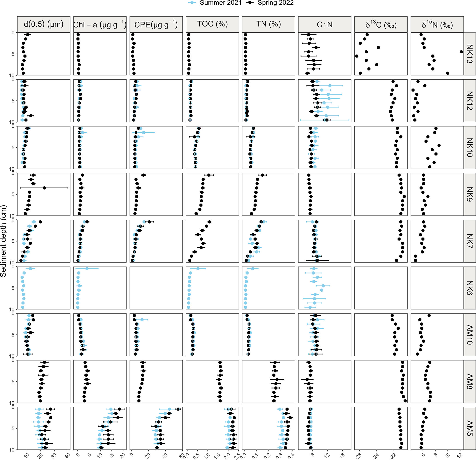Select the TN (%) column header
This screenshot has height=460, width=476.
click(x=268, y=24)
